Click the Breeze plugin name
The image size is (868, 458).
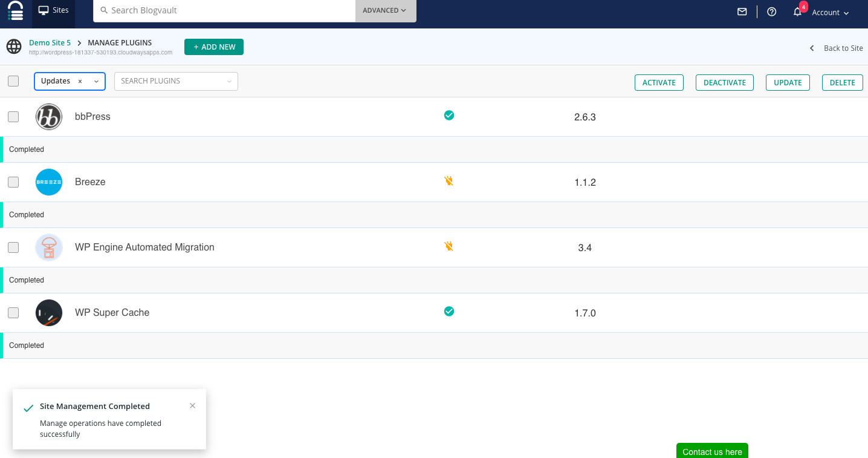[90, 182]
